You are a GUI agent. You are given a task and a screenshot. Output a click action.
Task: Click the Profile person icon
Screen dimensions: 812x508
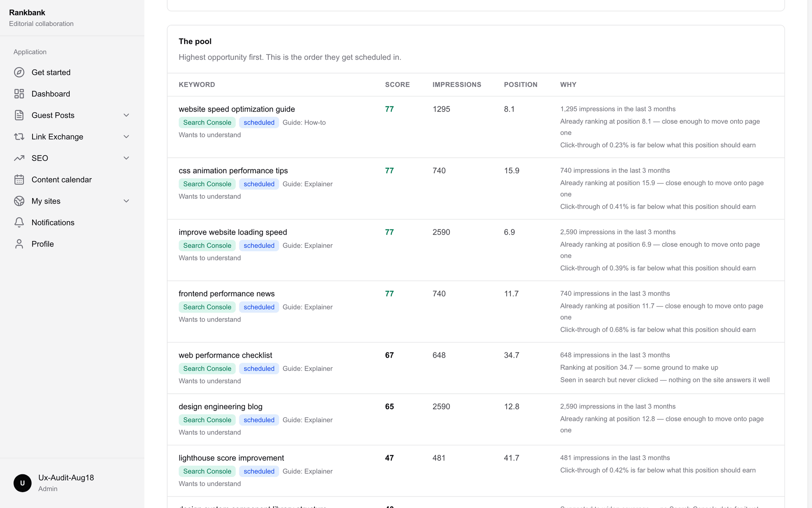(19, 244)
